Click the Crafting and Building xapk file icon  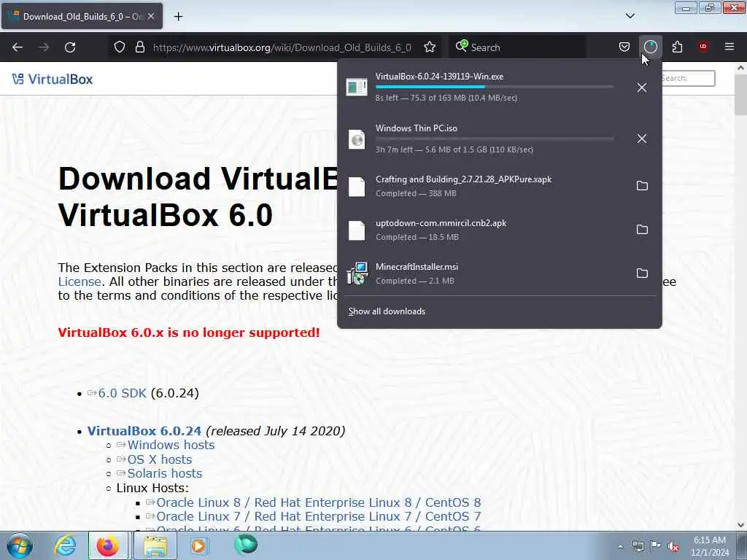pyautogui.click(x=356, y=187)
